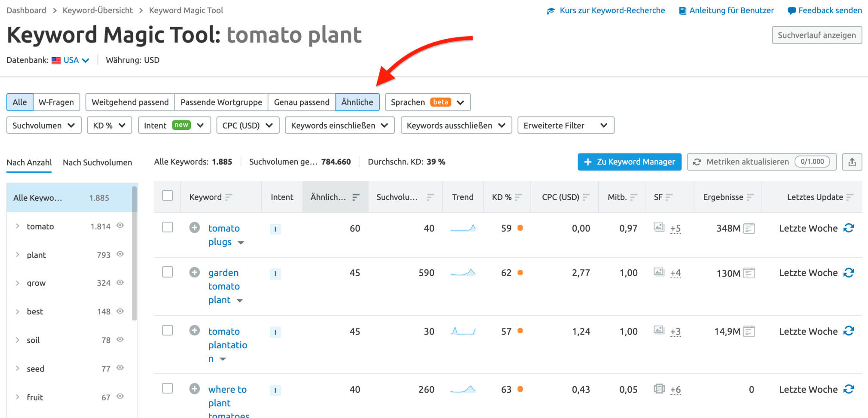The width and height of the screenshot is (868, 418).
Task: Click Suchverlauf anzeigen button
Action: [817, 35]
